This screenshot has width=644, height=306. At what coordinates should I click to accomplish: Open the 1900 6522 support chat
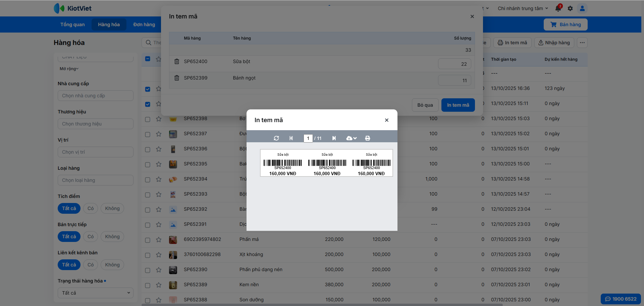point(621,299)
